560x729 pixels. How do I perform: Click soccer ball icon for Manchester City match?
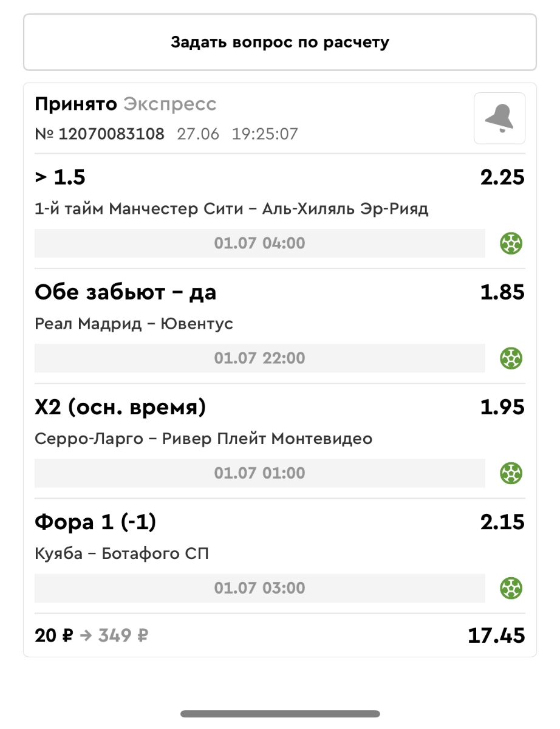coord(511,244)
